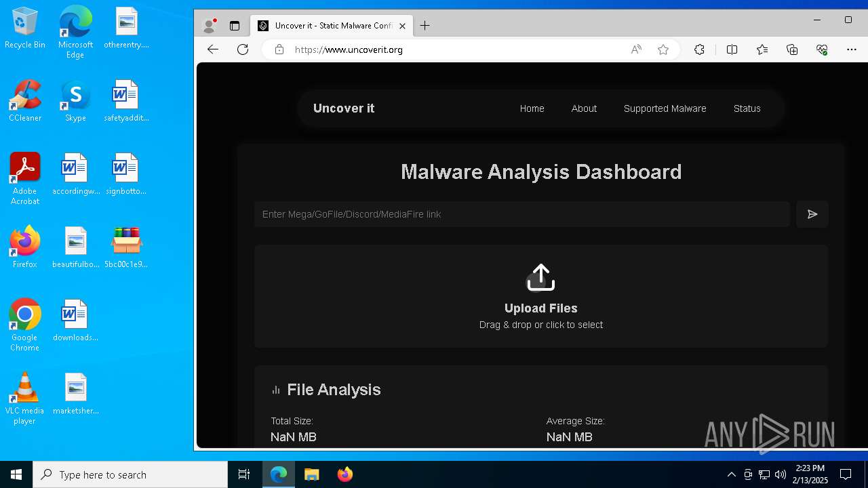Viewport: 868px width, 488px height.
Task: Click the Average Size NaN MB value
Action: click(570, 437)
